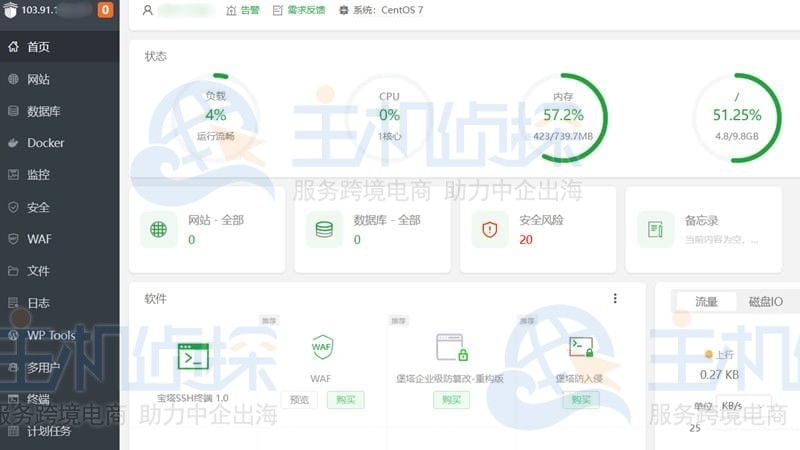Click the user account icon in the top bar
The image size is (800, 450).
click(147, 10)
